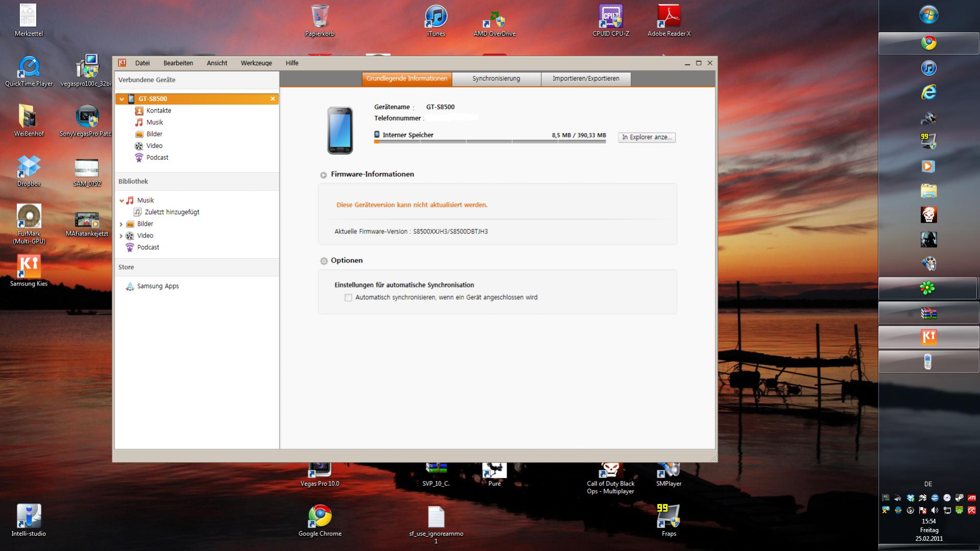Click the In Explorer anzeigen button
This screenshot has height=551, width=980.
pos(647,137)
